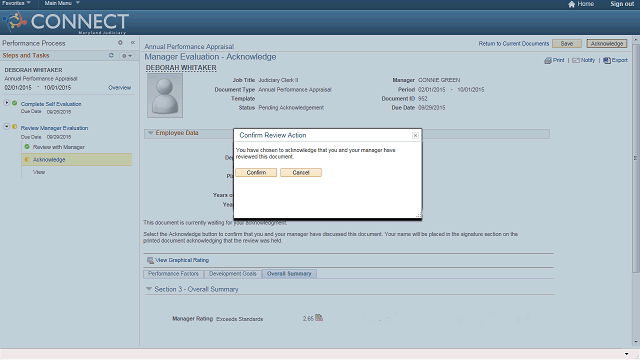The width and height of the screenshot is (640, 360).
Task: Click the Judiciary Clerk II job title
Action: click(278, 80)
